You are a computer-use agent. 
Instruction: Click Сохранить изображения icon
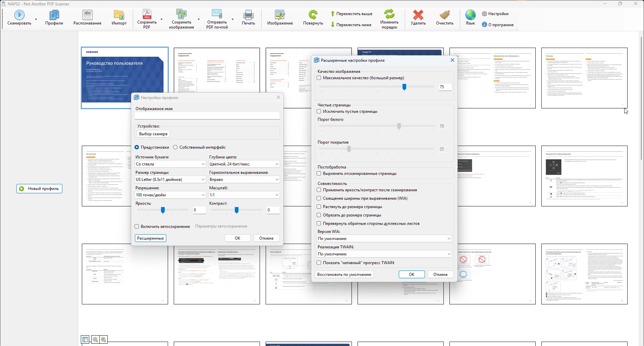(181, 14)
